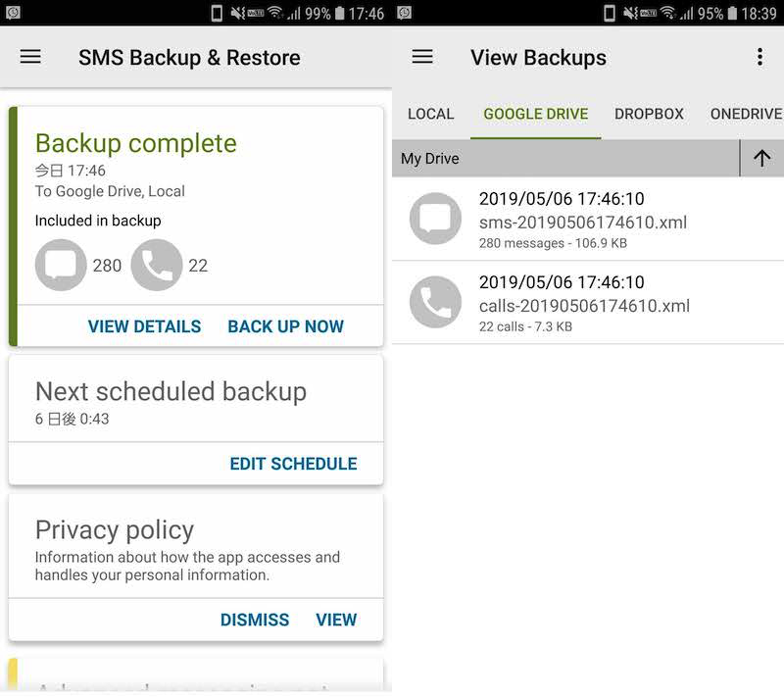Tap message bubble icon of sms backup file
Viewport: 784px width, 697px height.
click(435, 219)
